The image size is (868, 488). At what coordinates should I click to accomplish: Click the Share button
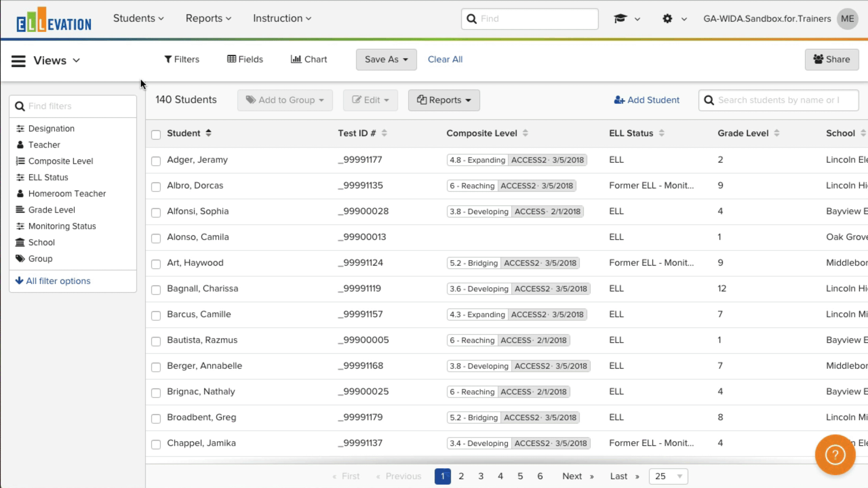pos(831,60)
